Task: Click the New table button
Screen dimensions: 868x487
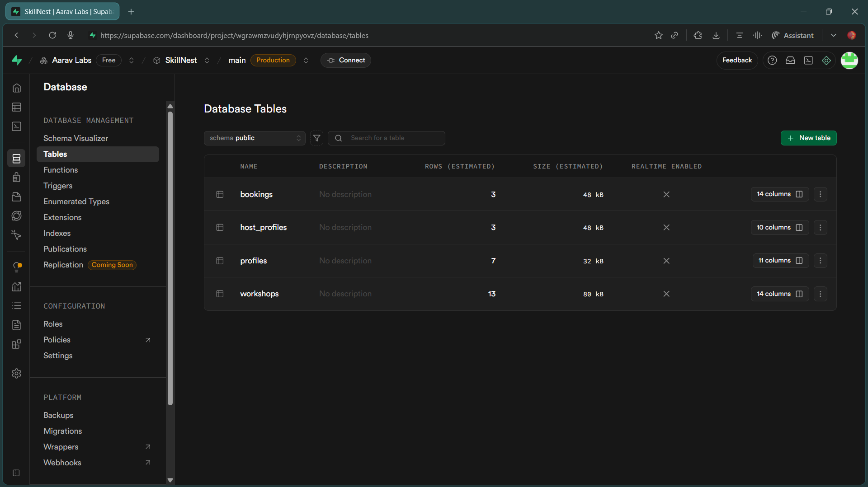Action: coord(808,138)
